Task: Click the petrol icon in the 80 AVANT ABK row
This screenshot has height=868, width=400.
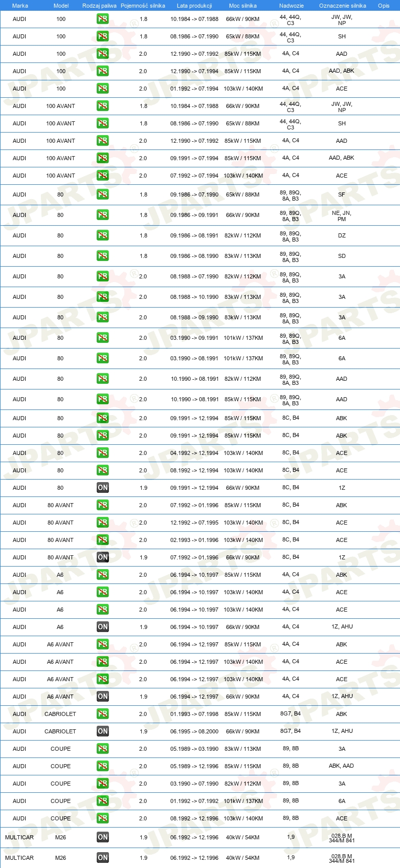Action: point(103,505)
